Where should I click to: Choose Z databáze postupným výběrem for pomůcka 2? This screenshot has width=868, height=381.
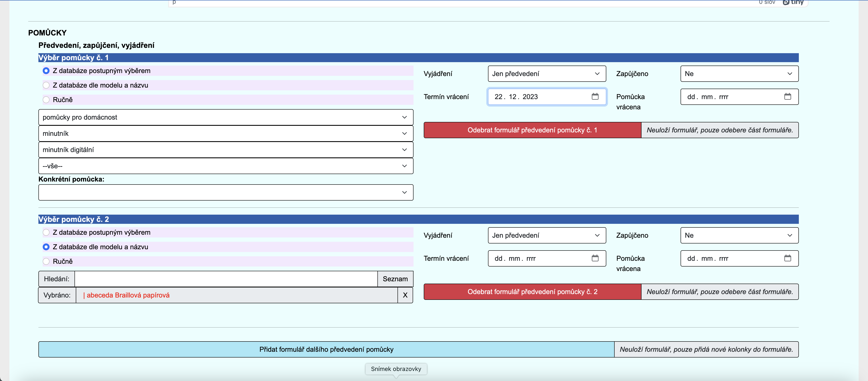tap(46, 232)
